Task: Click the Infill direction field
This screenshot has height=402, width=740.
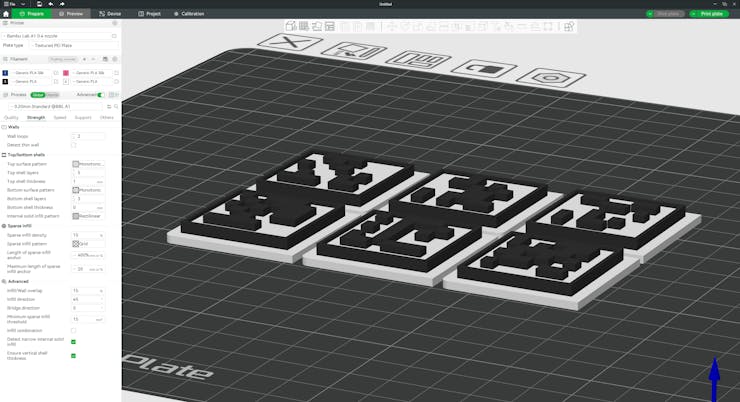Action: click(88, 299)
